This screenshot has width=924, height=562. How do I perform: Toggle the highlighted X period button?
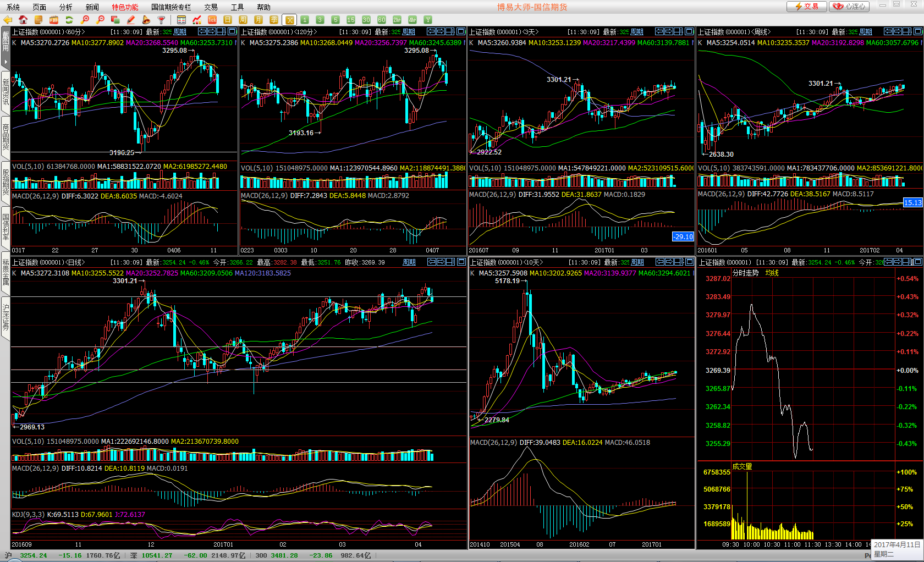click(289, 20)
